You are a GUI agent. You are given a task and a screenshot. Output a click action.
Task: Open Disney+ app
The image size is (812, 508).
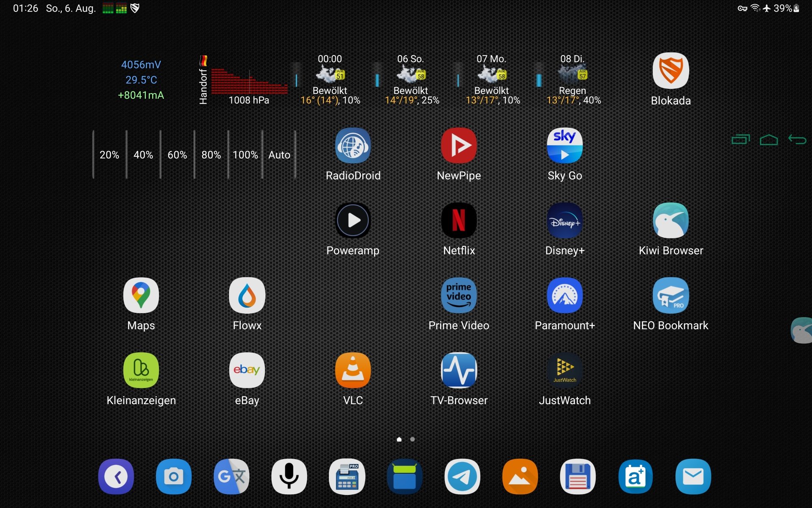coord(565,221)
